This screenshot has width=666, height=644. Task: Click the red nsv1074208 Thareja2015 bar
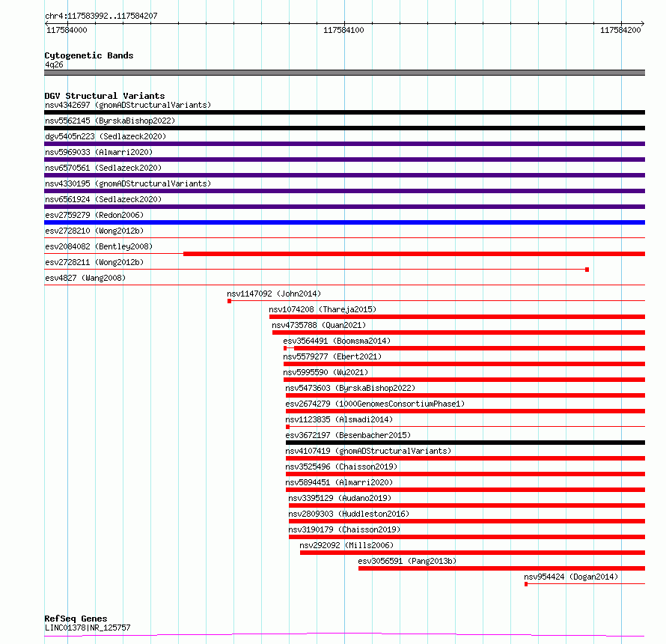[457, 317]
